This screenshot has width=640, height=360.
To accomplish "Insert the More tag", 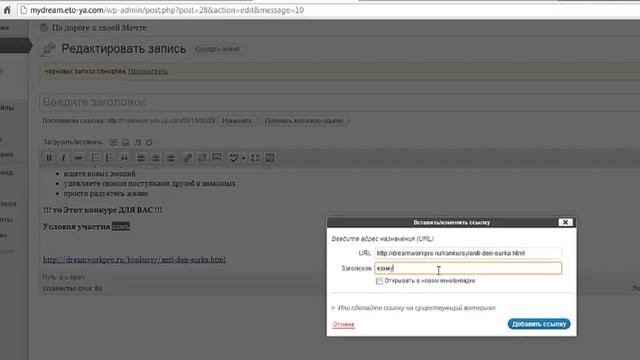I will pos(217,158).
